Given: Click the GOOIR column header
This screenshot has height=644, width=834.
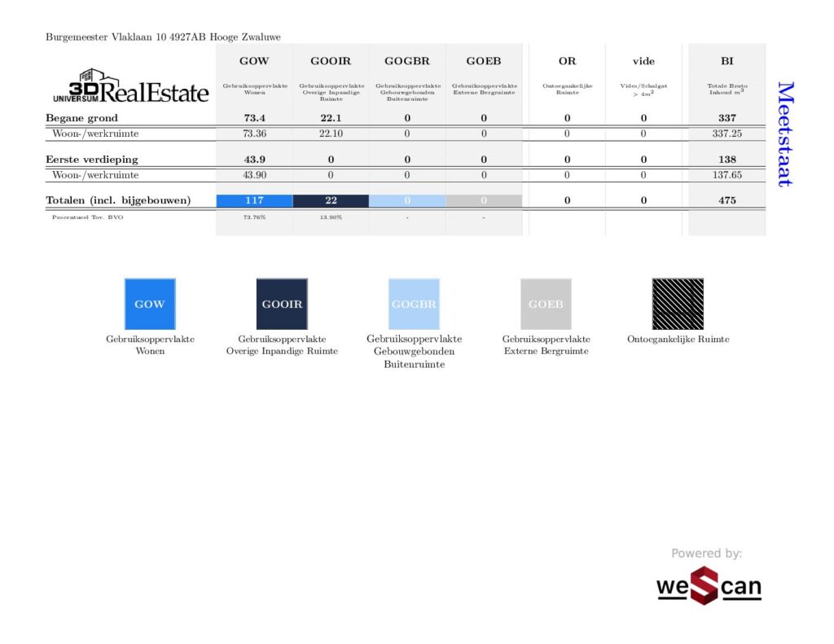Looking at the screenshot, I should pos(331,61).
